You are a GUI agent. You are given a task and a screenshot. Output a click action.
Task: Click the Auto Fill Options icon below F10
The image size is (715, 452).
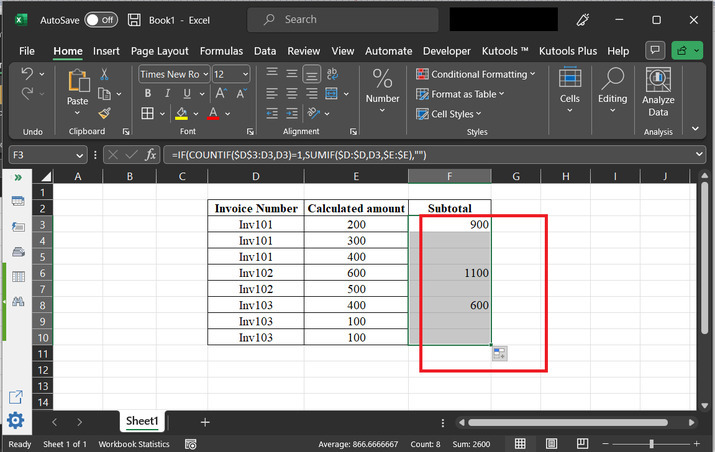click(x=500, y=353)
